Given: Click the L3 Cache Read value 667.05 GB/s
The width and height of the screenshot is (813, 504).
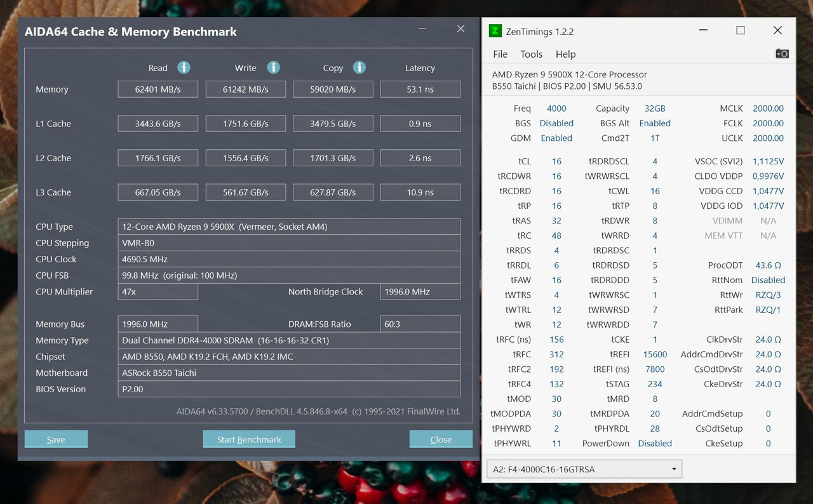Looking at the screenshot, I should [158, 192].
